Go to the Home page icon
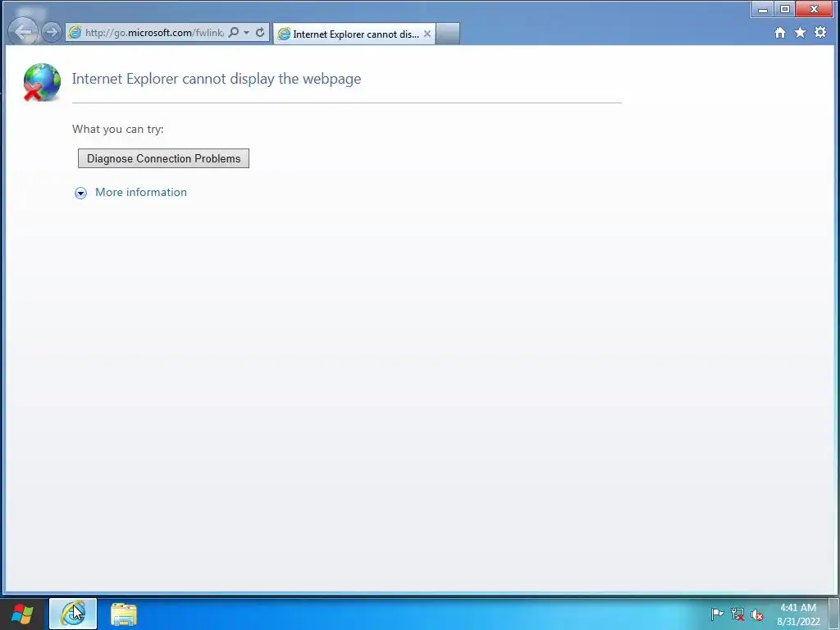This screenshot has height=630, width=840. point(780,33)
